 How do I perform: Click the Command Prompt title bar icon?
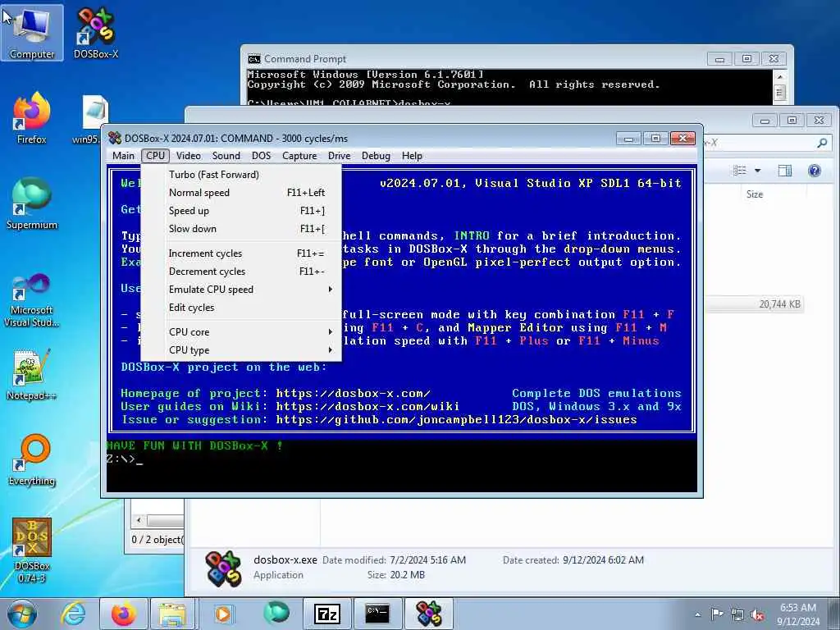254,59
